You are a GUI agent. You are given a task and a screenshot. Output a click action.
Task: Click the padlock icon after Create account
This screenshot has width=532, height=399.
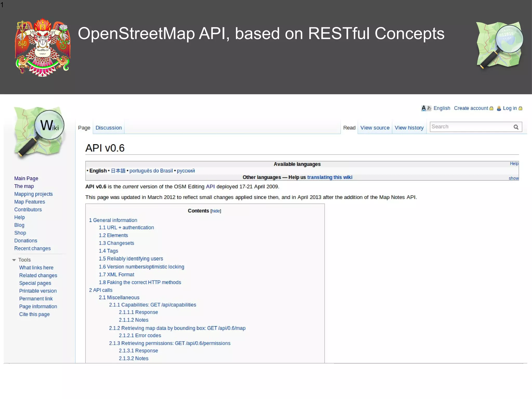coord(491,108)
